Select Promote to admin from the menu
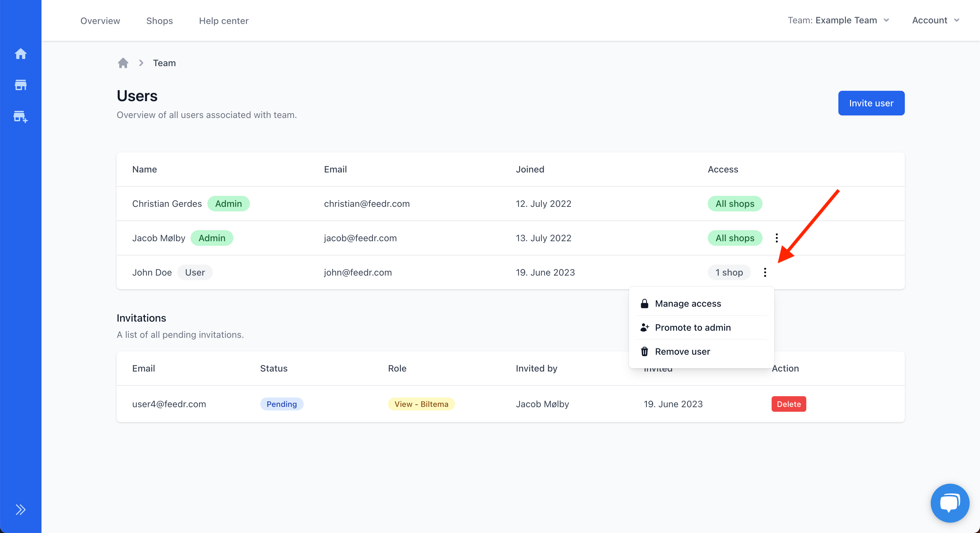 pyautogui.click(x=693, y=327)
